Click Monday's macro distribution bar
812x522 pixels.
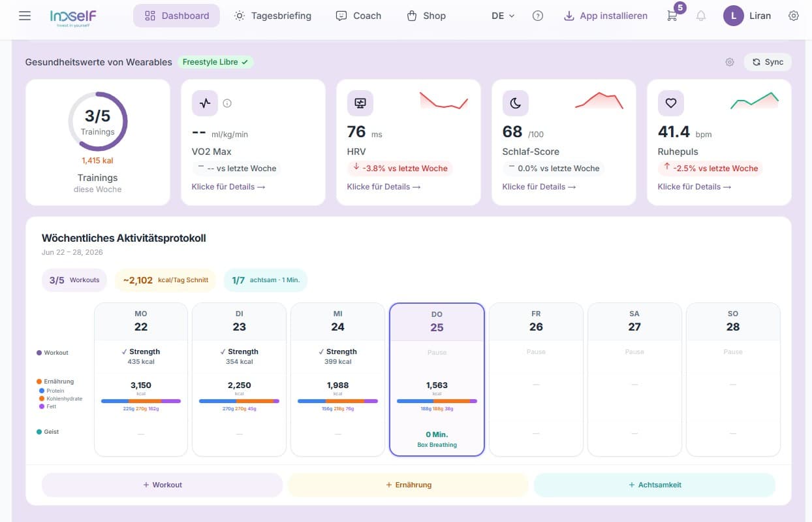click(x=141, y=401)
